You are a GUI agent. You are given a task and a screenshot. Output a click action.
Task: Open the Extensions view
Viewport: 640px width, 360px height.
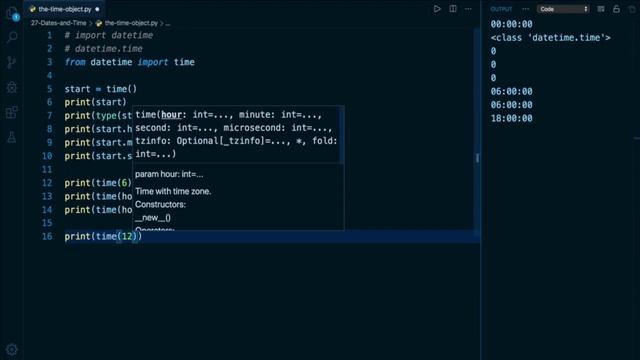click(x=12, y=112)
